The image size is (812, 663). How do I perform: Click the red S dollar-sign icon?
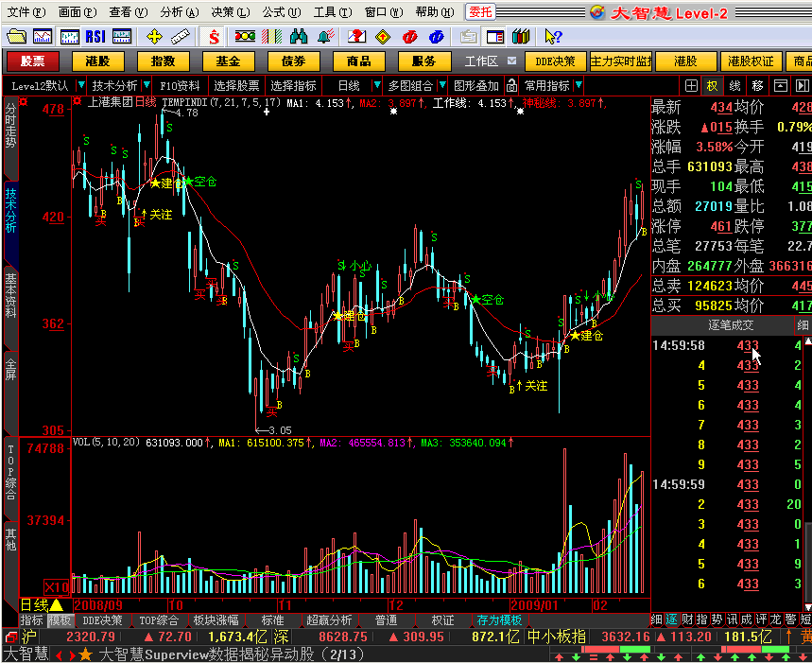[214, 37]
